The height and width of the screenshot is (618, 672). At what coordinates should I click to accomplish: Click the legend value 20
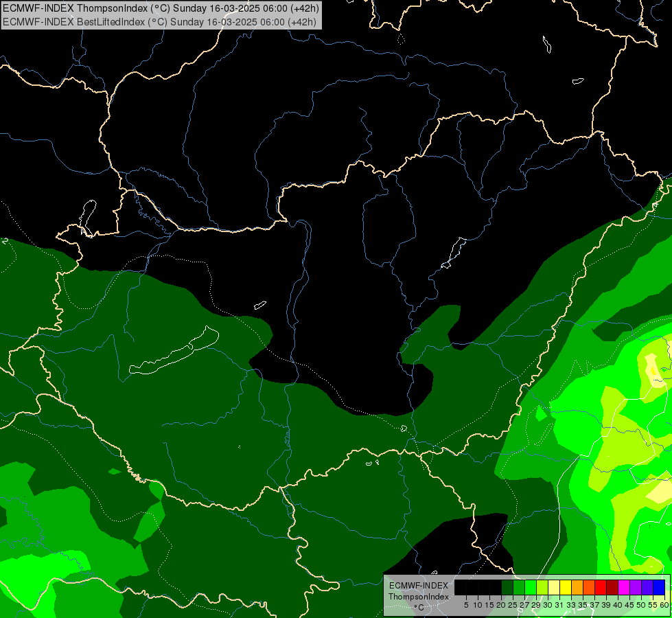pyautogui.click(x=502, y=605)
